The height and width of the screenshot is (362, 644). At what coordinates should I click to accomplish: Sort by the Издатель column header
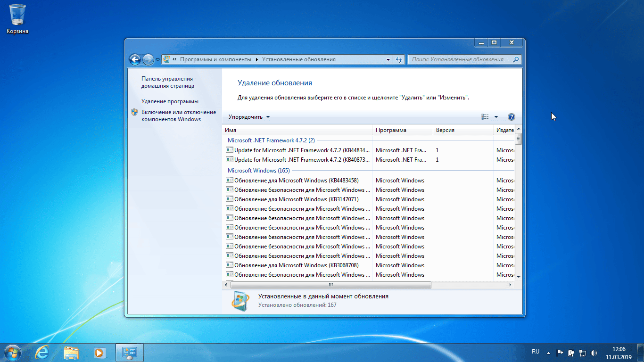pos(504,130)
